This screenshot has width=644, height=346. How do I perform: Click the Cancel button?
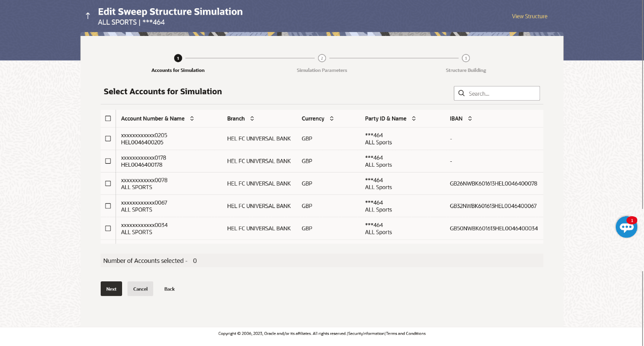140,289
